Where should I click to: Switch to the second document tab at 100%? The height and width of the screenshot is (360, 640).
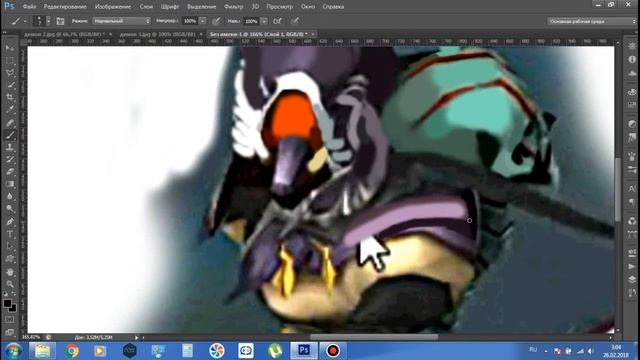[x=158, y=34]
